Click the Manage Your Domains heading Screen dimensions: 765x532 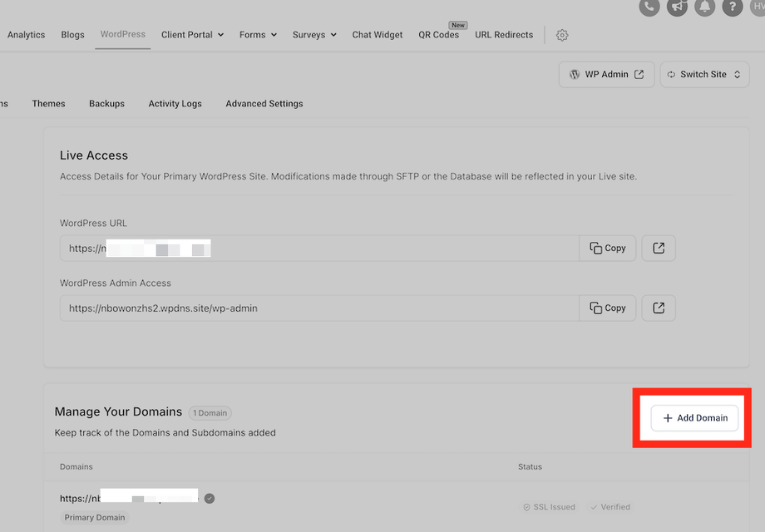point(118,411)
